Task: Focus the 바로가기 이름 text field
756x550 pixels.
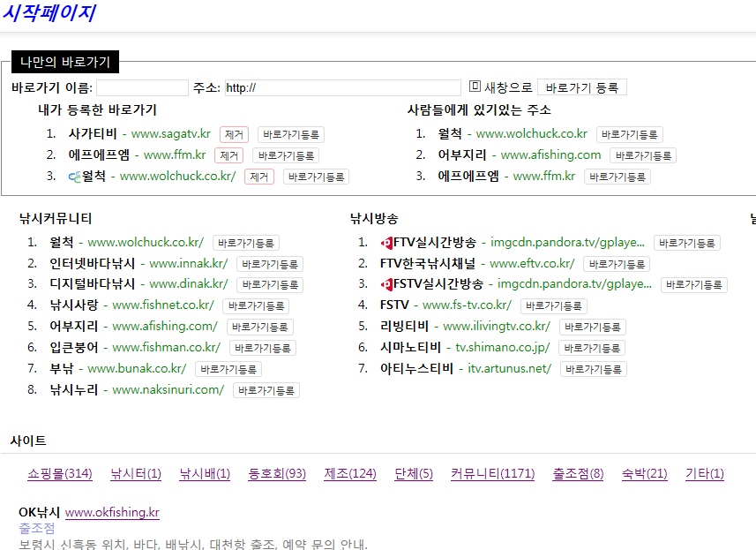Action: (x=142, y=88)
